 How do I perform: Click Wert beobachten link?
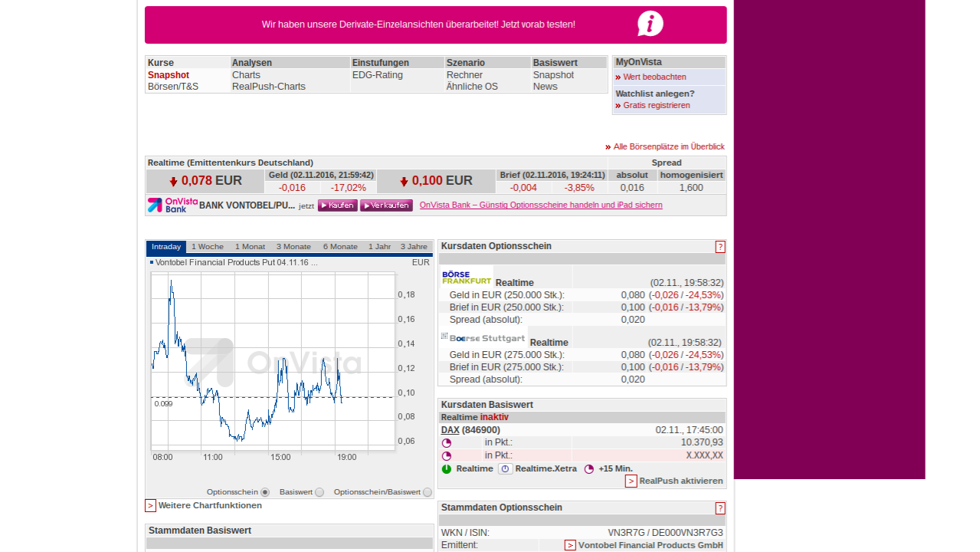(x=654, y=77)
